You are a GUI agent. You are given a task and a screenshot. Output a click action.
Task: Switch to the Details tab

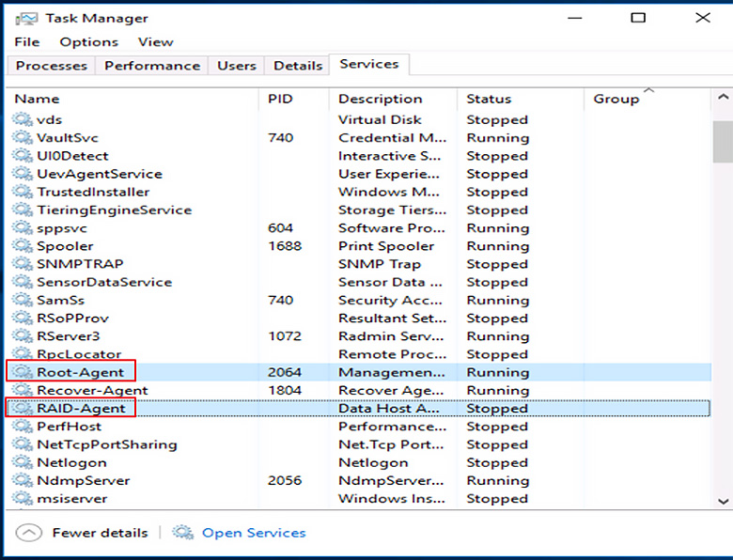coord(298,66)
